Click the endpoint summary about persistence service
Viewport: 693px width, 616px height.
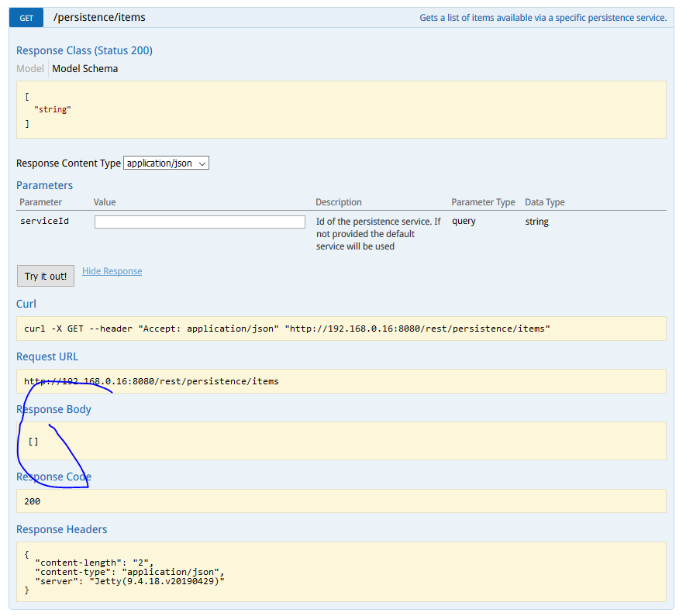[x=543, y=18]
